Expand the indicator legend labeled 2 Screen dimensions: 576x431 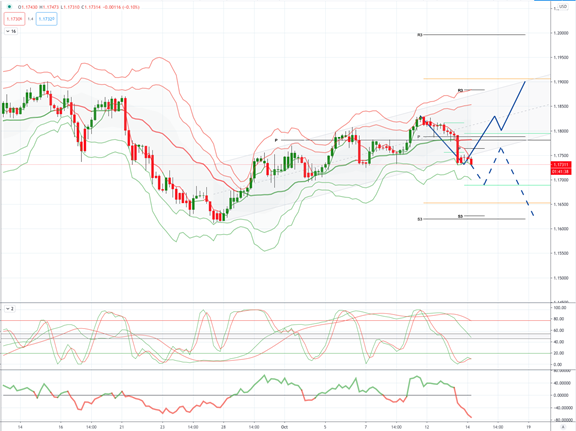(x=7, y=309)
